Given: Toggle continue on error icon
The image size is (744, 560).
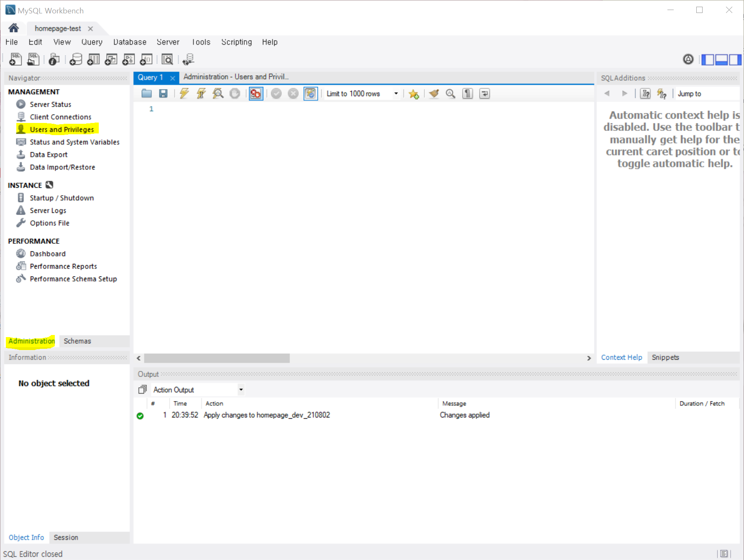Looking at the screenshot, I should tap(256, 93).
